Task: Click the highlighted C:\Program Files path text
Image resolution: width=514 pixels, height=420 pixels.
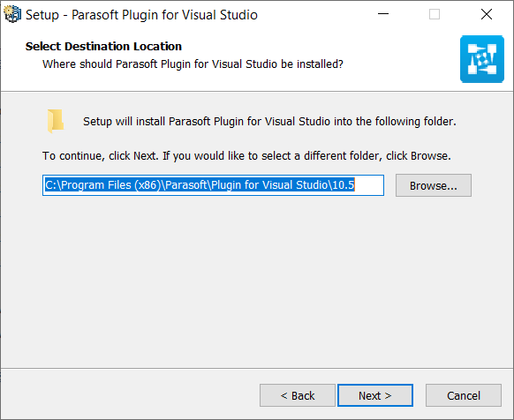Action: tap(200, 185)
